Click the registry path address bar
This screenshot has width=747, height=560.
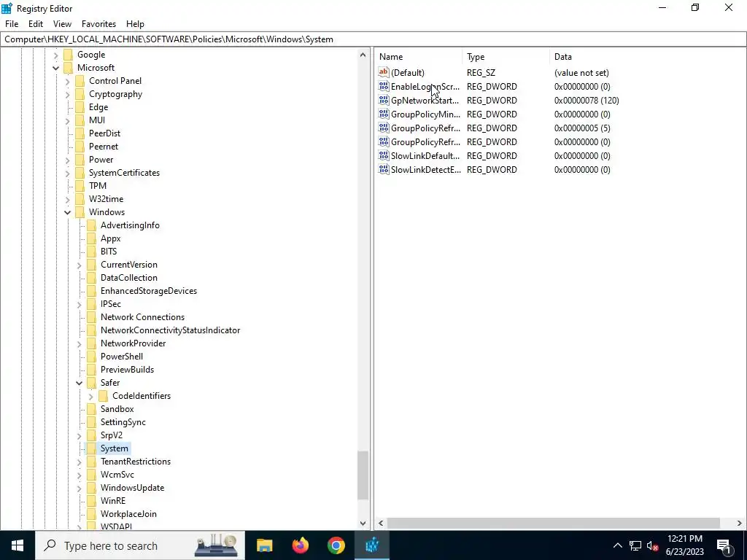coord(373,39)
